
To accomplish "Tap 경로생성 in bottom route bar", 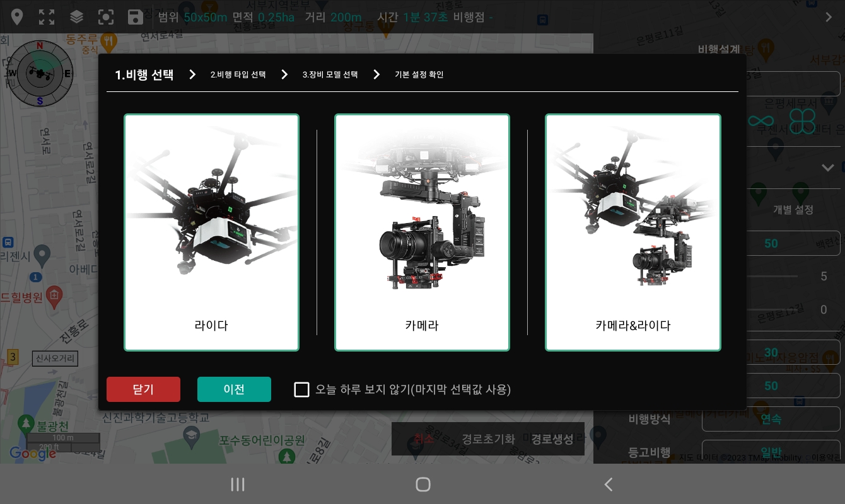I will pyautogui.click(x=552, y=439).
